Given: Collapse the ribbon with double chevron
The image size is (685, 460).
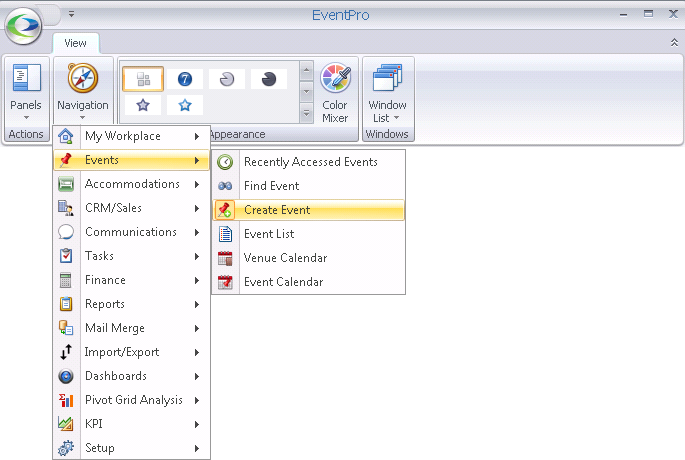Looking at the screenshot, I should pyautogui.click(x=674, y=42).
